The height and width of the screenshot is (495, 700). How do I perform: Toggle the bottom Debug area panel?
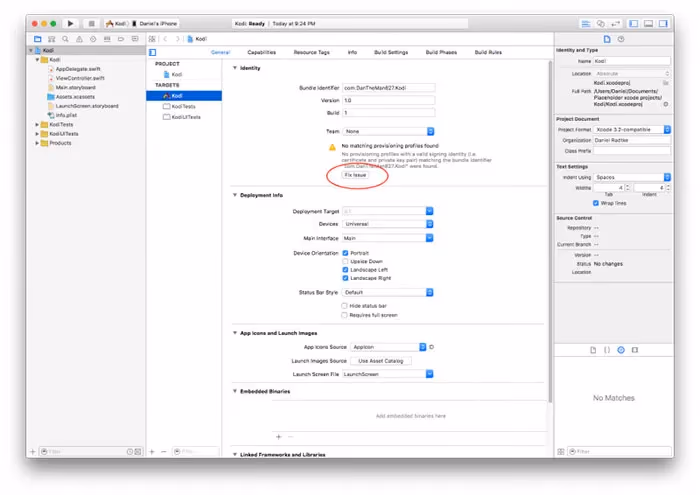[649, 23]
